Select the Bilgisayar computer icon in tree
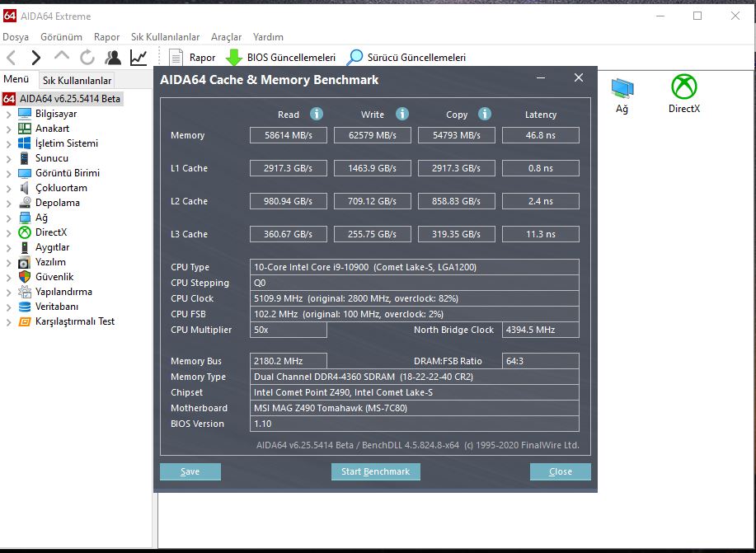The width and height of the screenshot is (756, 553). [25, 114]
